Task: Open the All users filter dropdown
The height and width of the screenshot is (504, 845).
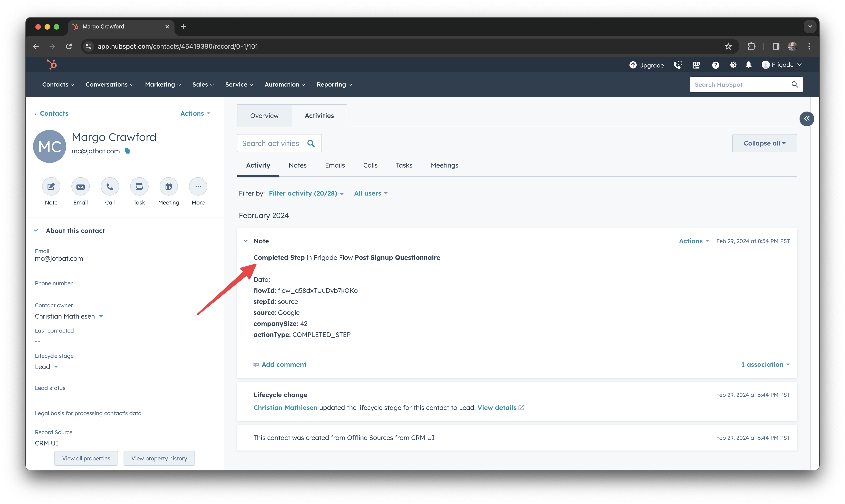Action: pos(370,193)
